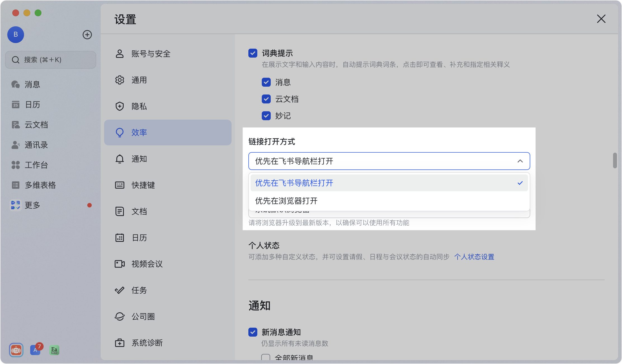Screen dimensions: 622x364
Task: Click the orange robot app icon at bottom
Action: (16, 350)
